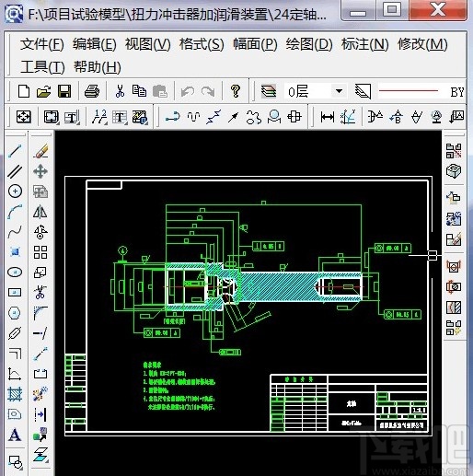Open the 幅面(P) menu
Screen dimensions: 473x476
point(255,44)
